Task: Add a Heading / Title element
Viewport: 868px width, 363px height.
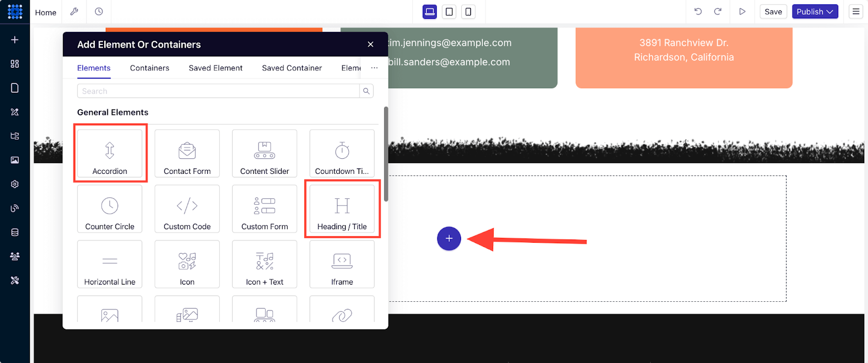Action: 342,209
